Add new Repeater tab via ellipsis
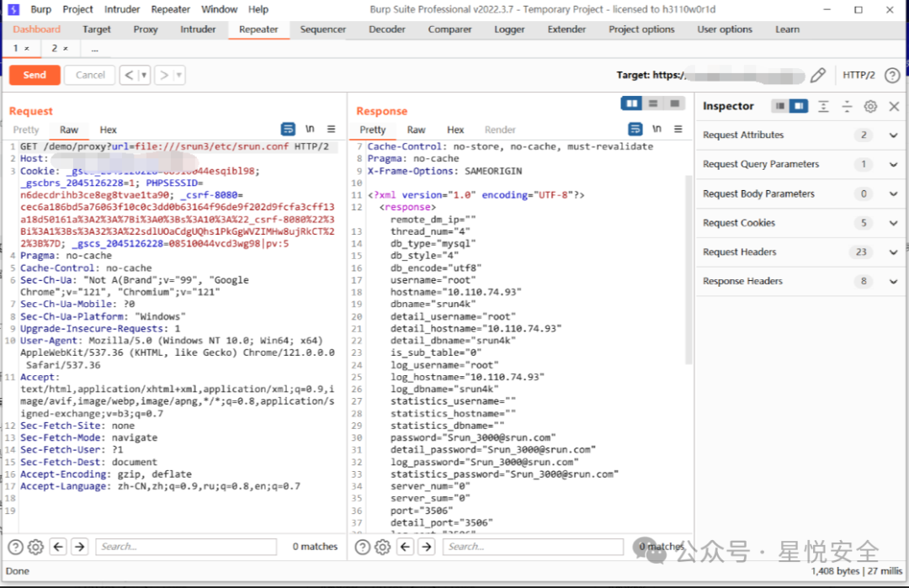The width and height of the screenshot is (909, 588). point(94,49)
